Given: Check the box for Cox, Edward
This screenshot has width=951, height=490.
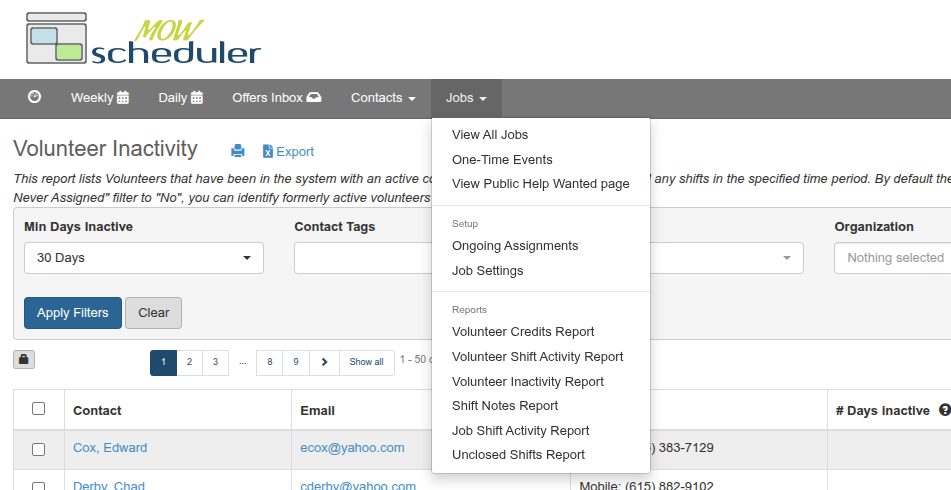Looking at the screenshot, I should pos(38,449).
